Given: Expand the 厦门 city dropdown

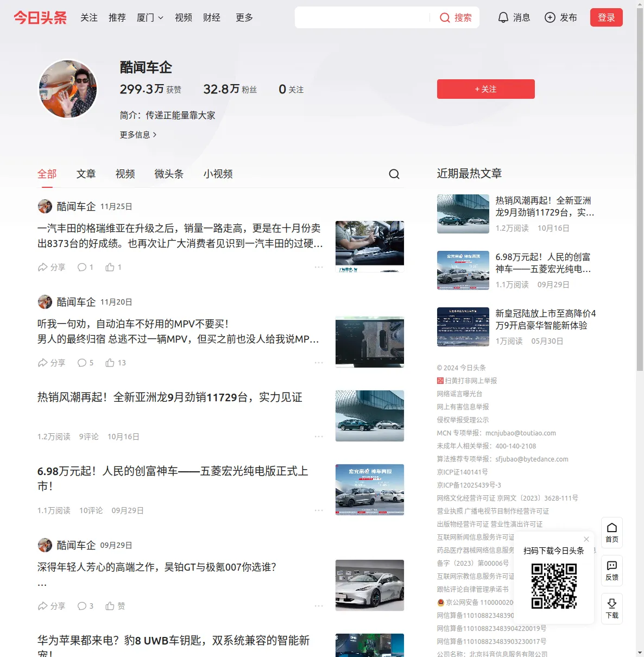Looking at the screenshot, I should tap(150, 17).
